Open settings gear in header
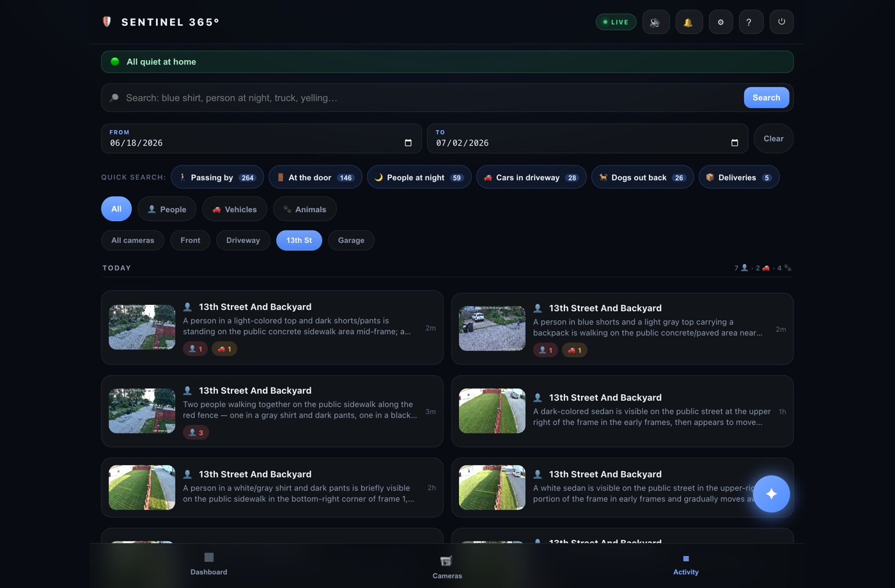The width and height of the screenshot is (895, 588). pos(720,22)
